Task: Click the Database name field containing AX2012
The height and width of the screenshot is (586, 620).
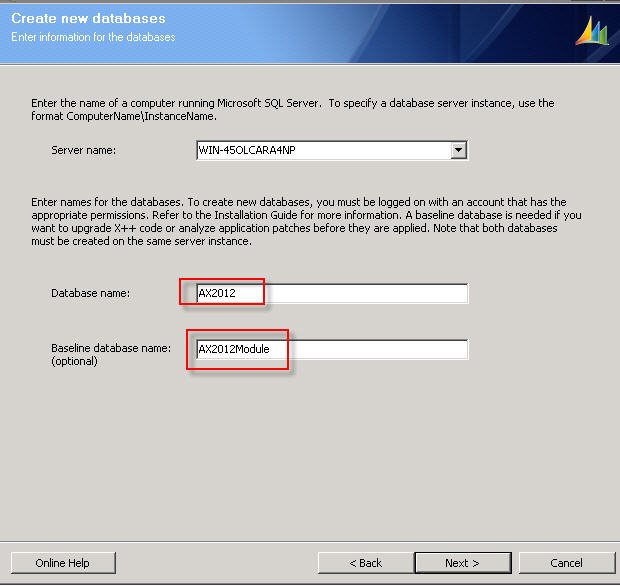Action: 332,293
